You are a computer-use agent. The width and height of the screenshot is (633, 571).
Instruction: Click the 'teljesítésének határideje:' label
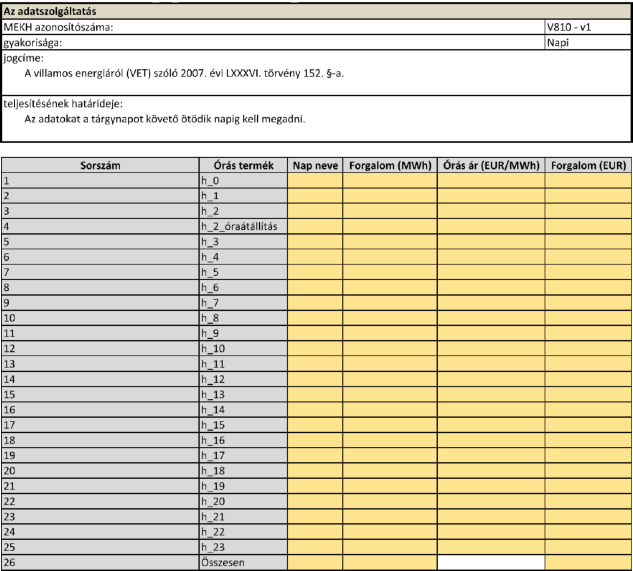pos(63,104)
